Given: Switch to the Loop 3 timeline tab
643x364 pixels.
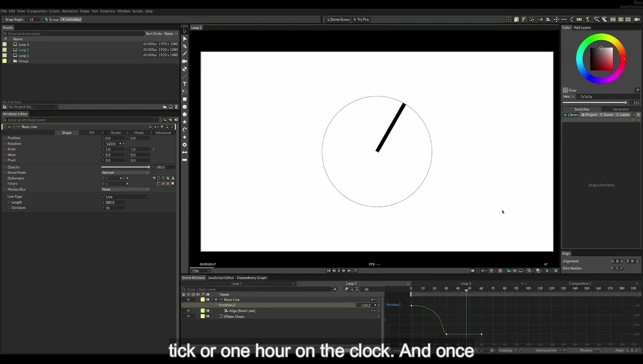Looking at the screenshot, I should [466, 284].
